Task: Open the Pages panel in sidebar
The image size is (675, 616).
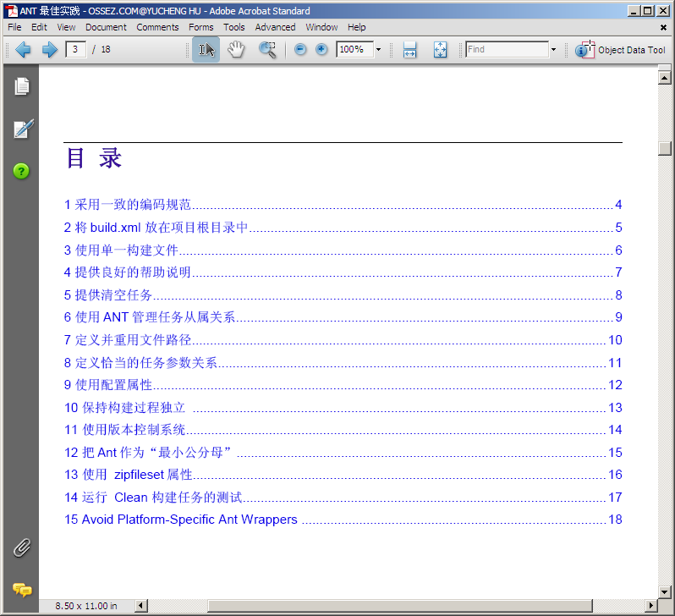Action: [21, 86]
